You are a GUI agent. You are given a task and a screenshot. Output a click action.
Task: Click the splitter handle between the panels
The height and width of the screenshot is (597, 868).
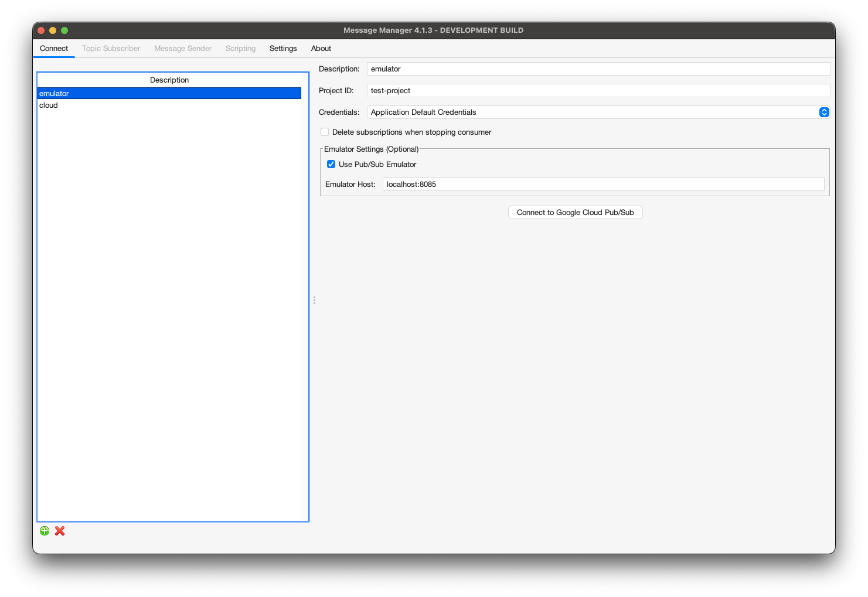pos(314,300)
